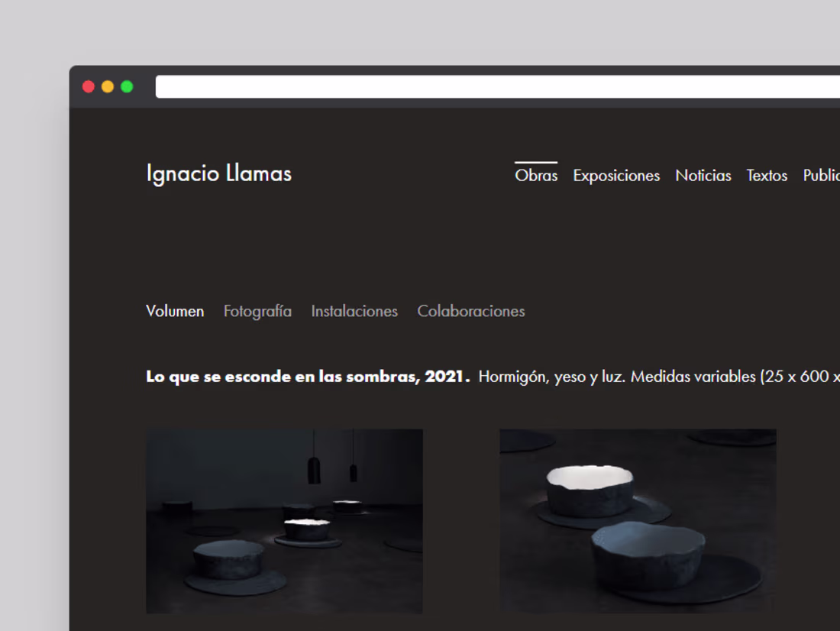This screenshot has height=631, width=840.
Task: Go home via Ignacio Llamas logo
Action: click(x=219, y=173)
